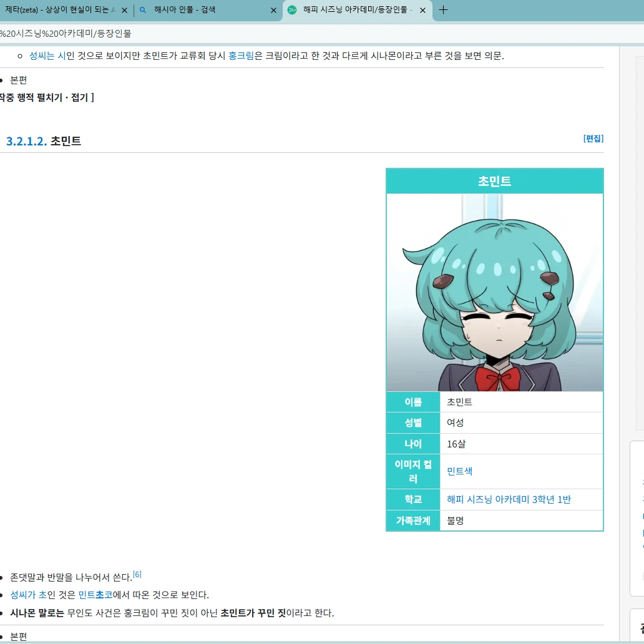Close the 해시아 인물 검색 tab
644x644 pixels.
tap(273, 11)
